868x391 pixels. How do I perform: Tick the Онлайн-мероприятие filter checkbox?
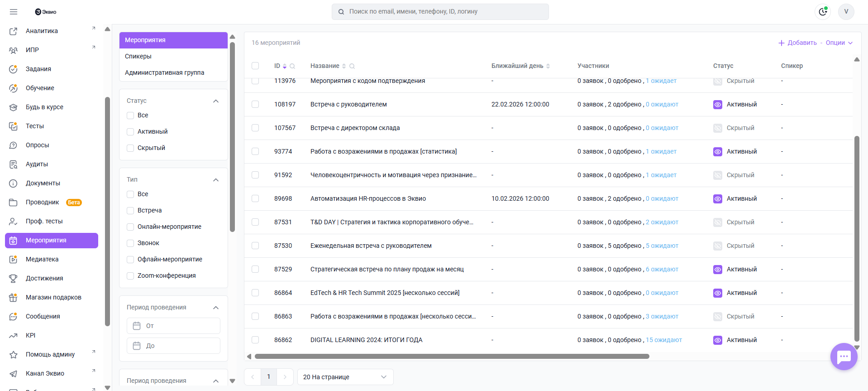[130, 227]
